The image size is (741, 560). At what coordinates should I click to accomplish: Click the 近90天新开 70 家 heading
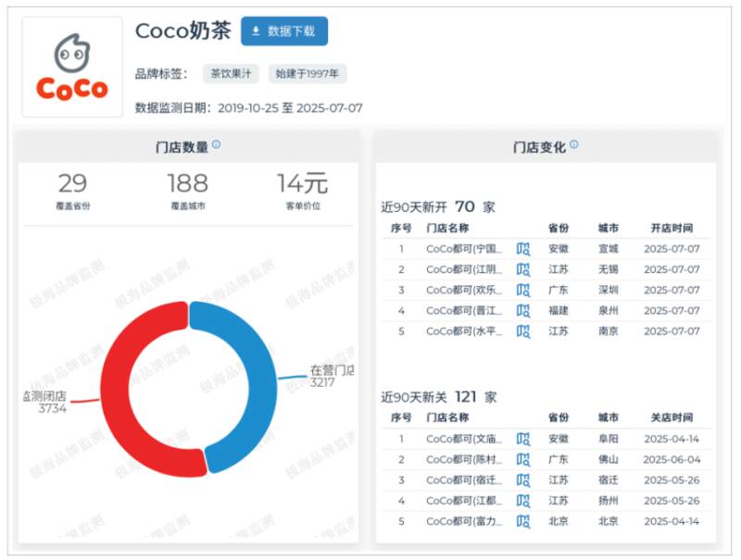[x=438, y=206]
